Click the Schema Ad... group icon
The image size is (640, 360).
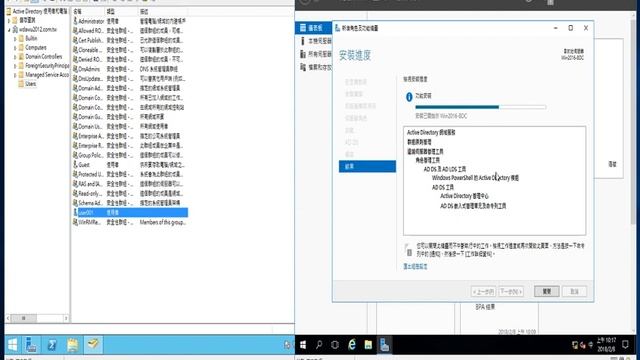tap(75, 203)
